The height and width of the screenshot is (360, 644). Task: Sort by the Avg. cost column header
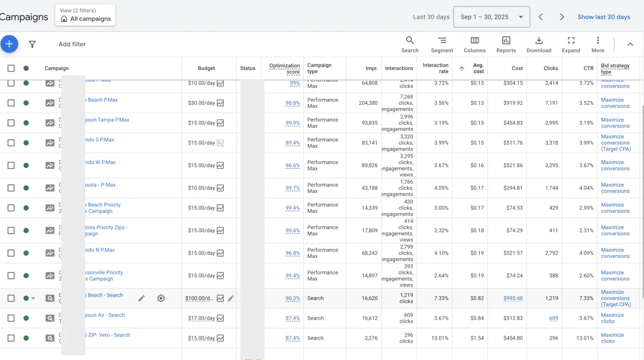(478, 68)
